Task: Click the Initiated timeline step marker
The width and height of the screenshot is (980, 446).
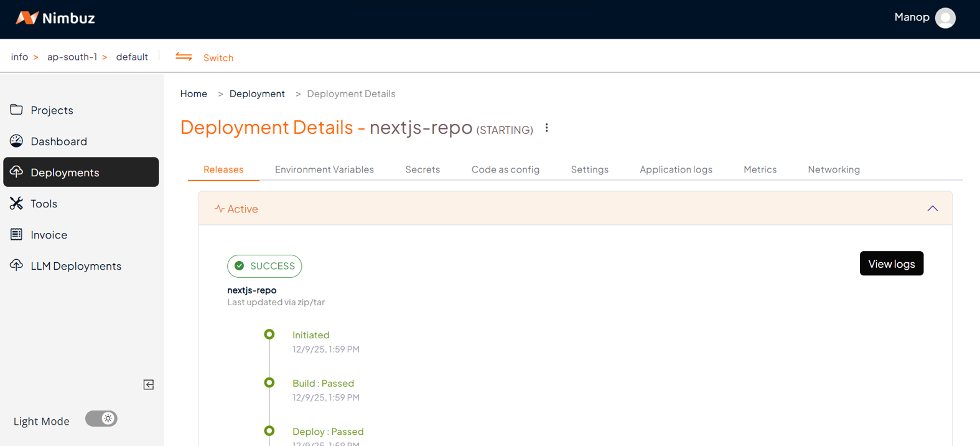Action: (269, 334)
